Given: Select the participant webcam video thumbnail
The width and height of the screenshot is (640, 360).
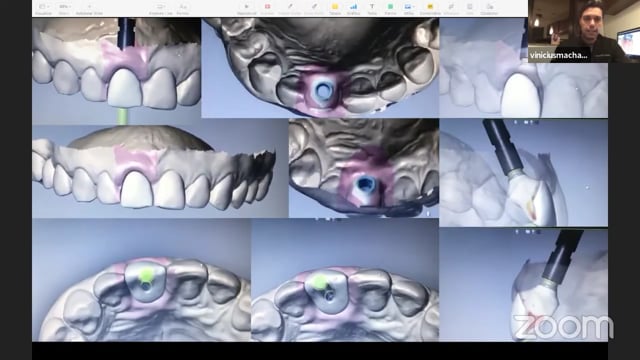Looking at the screenshot, I should [x=584, y=31].
